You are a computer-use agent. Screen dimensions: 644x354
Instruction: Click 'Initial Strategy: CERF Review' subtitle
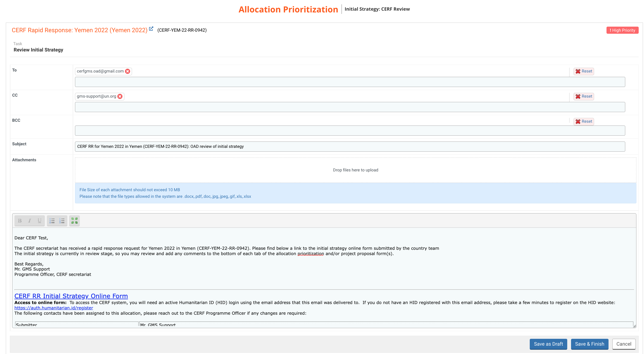(377, 9)
